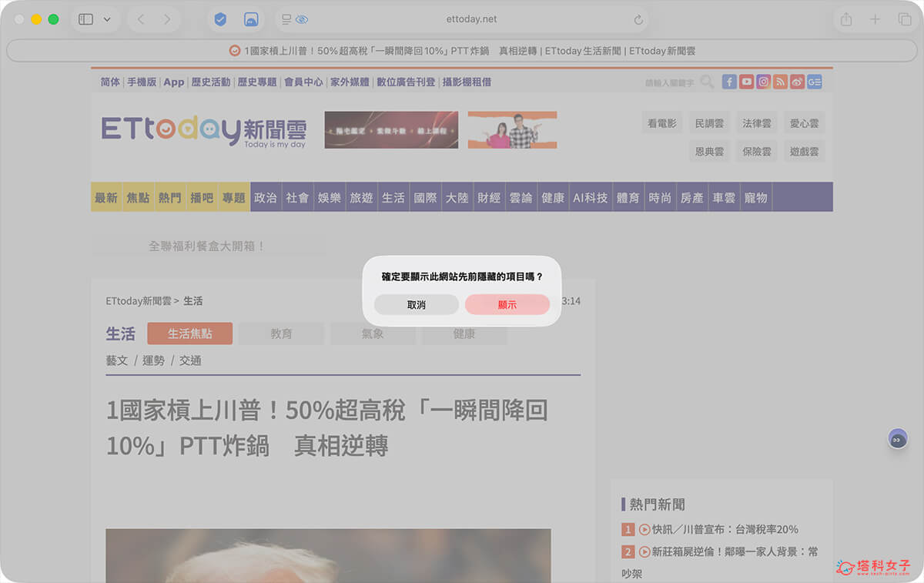Open the 家外媒體 link
Screen dimensions: 924x583
[350, 82]
